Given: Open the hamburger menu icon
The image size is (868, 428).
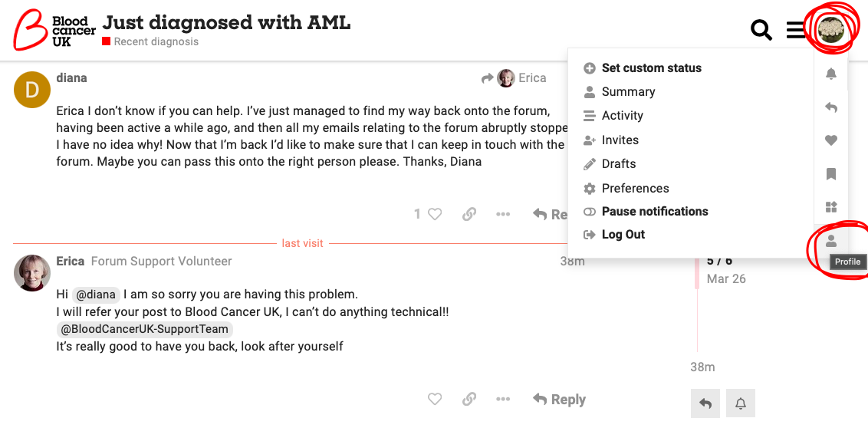Looking at the screenshot, I should coord(795,30).
